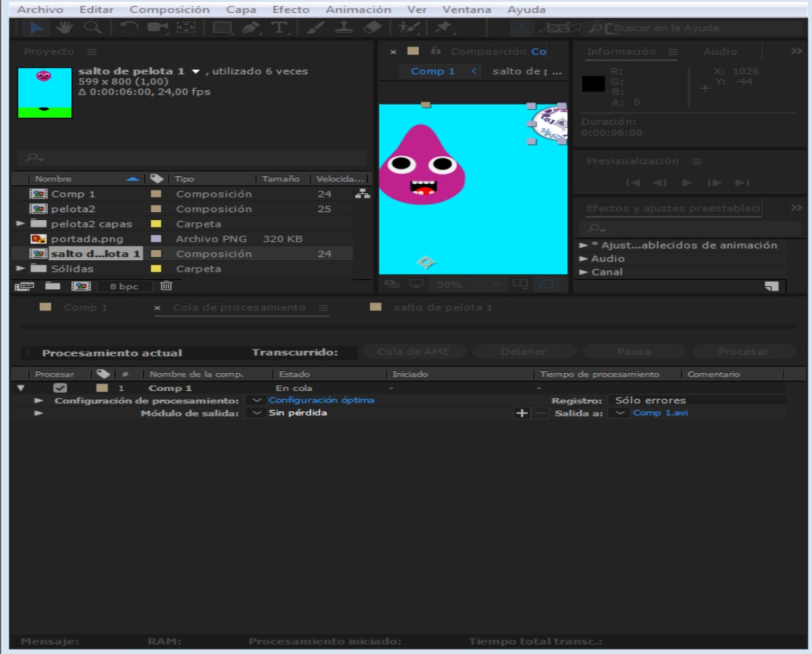Screen dimensions: 812x654
Task: Open the Salida a dropdown arrow
Action: pos(620,413)
